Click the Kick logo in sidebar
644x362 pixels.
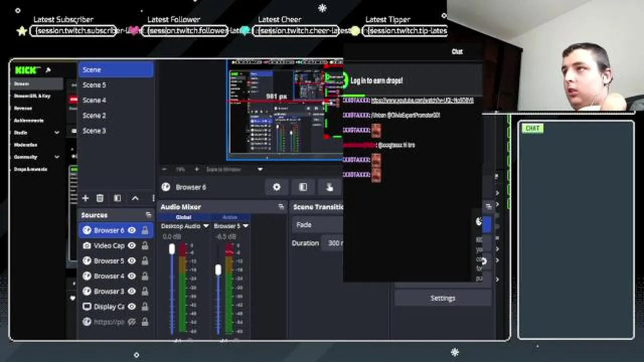27,70
